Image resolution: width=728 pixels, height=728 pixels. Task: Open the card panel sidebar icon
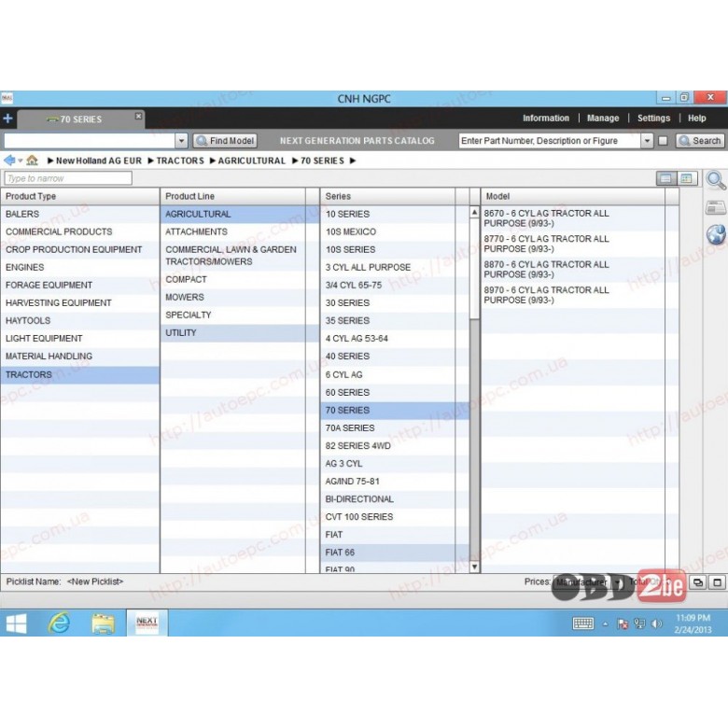click(716, 207)
